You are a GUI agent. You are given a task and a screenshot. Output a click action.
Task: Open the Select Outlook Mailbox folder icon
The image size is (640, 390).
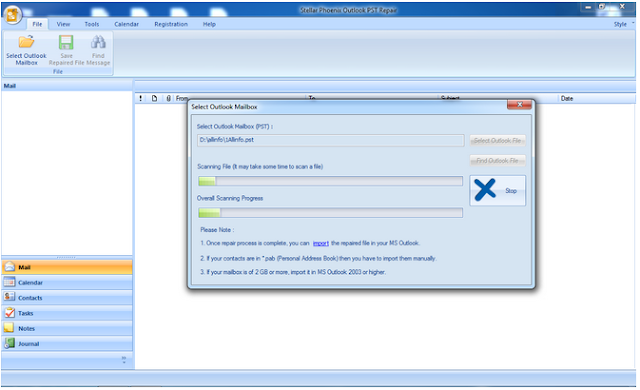[x=27, y=42]
